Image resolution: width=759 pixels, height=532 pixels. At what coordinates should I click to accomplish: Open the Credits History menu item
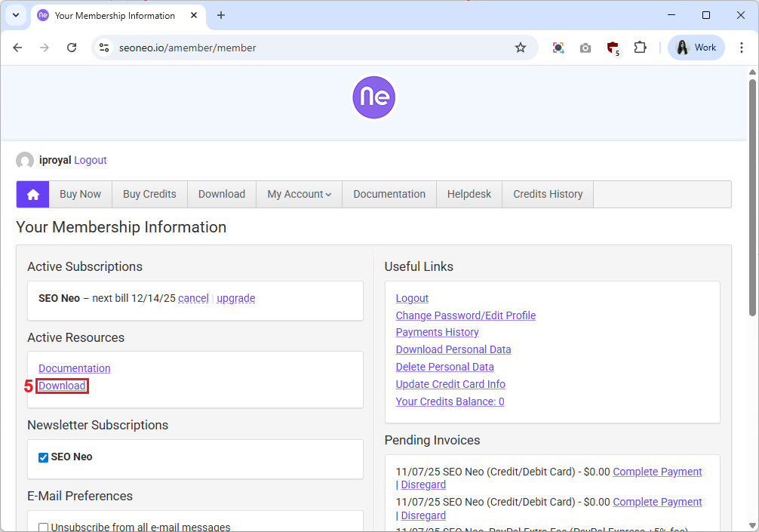click(x=548, y=194)
